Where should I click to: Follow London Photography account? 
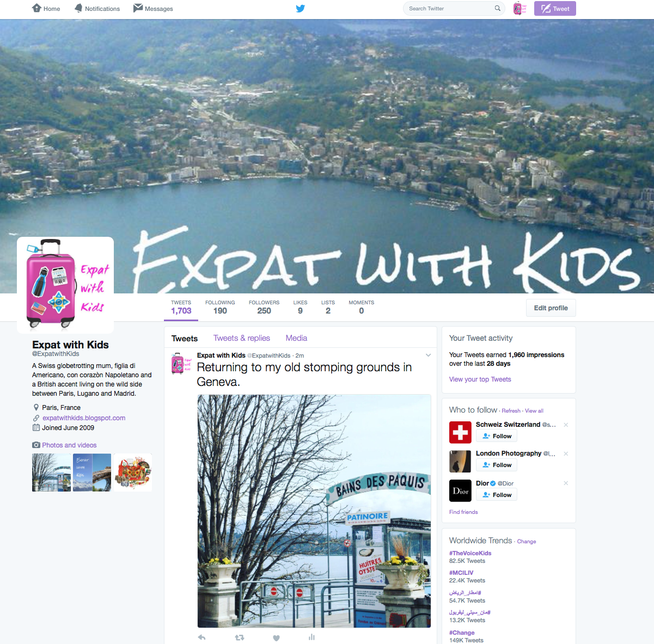[496, 465]
